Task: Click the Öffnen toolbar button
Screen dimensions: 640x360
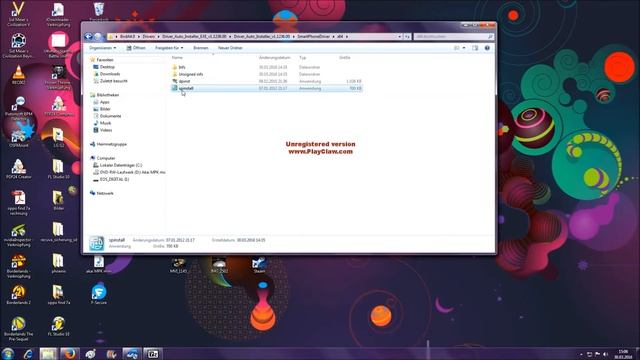Action: pyautogui.click(x=136, y=48)
